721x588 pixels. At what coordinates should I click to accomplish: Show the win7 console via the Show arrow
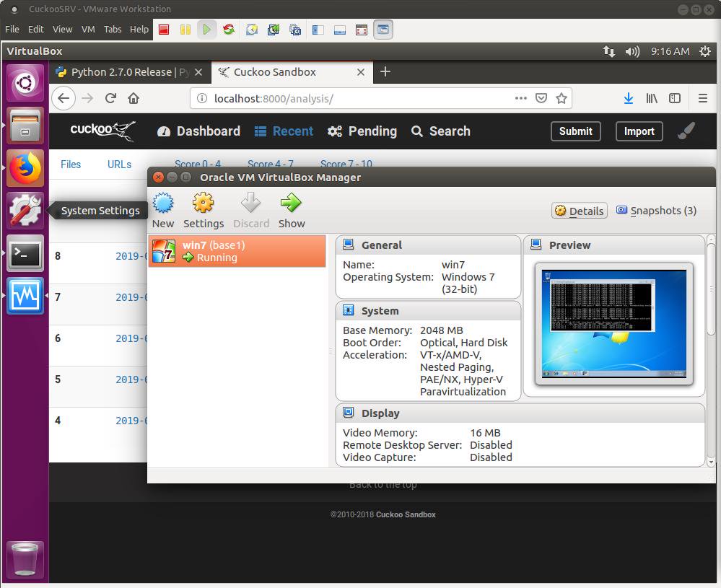point(292,209)
